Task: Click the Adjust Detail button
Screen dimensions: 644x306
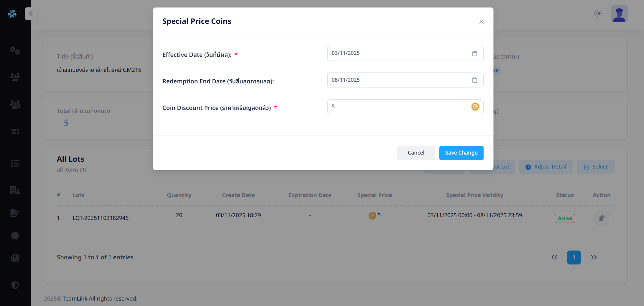Action: coord(546,167)
